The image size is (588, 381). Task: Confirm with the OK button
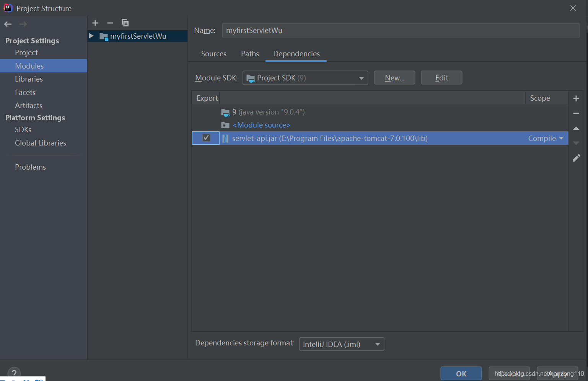click(461, 373)
